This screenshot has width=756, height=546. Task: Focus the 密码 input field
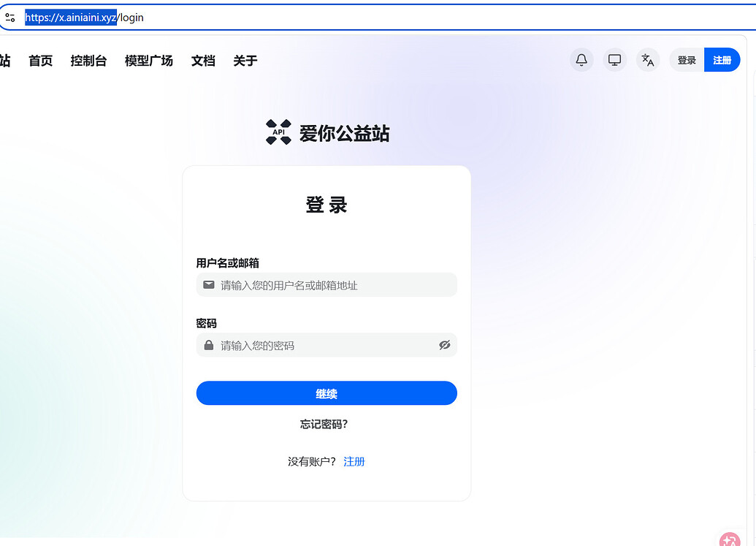[x=327, y=345]
